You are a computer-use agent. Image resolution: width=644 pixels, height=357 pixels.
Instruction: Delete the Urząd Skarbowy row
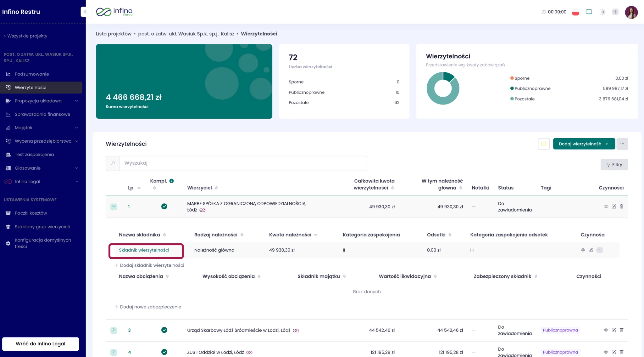coord(621,330)
